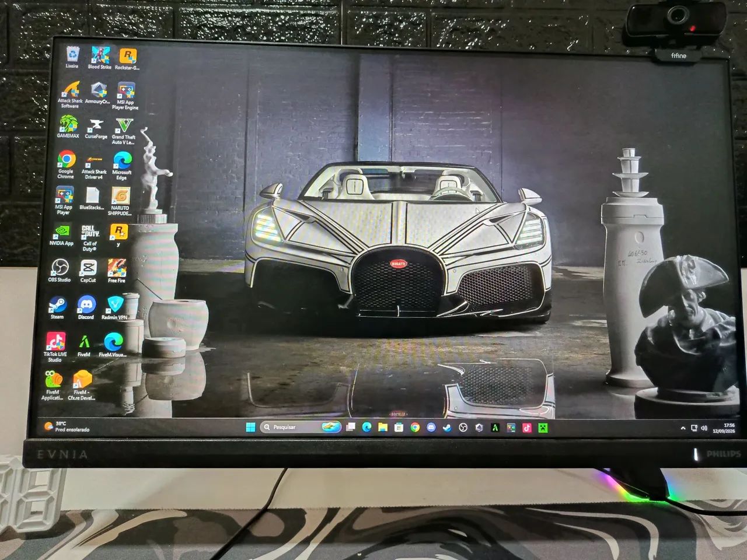Screen dimensions: 747x560
Task: Launch the FiveM desktop shortcut
Action: click(x=84, y=346)
